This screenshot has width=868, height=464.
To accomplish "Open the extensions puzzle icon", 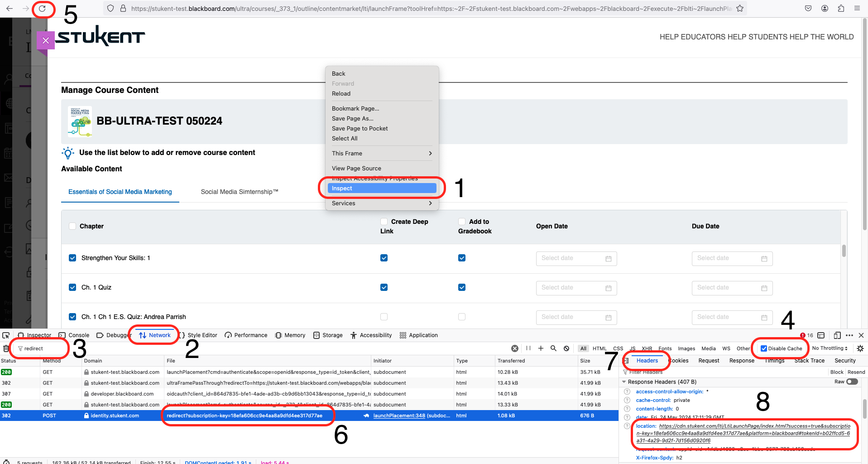I will click(x=841, y=9).
